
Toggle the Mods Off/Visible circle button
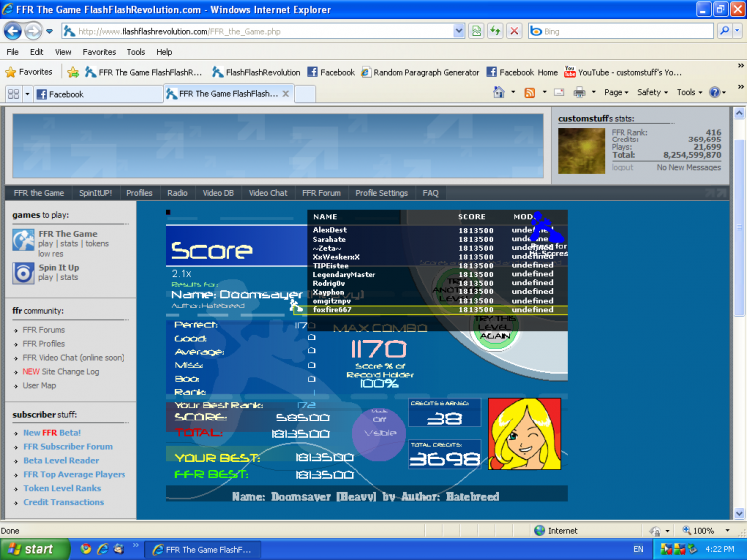[x=378, y=426]
